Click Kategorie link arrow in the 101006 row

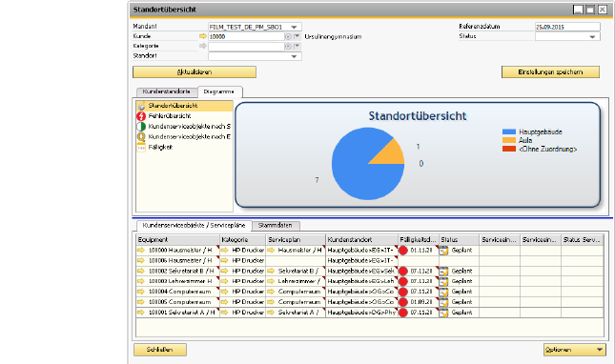(x=225, y=260)
